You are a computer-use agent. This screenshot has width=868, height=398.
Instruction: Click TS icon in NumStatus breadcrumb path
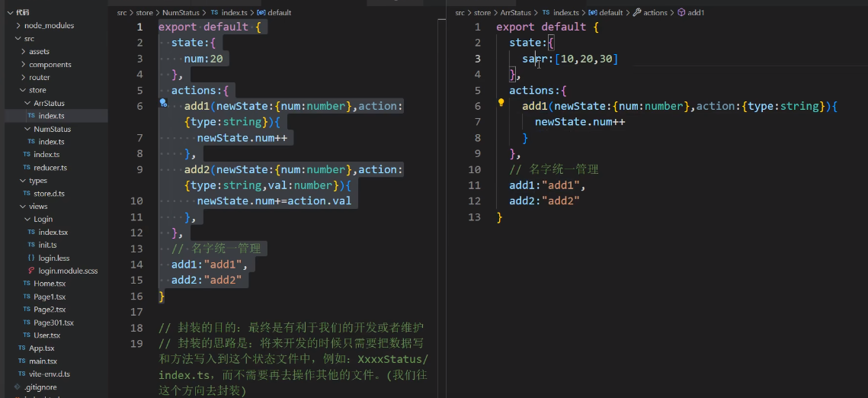point(214,12)
